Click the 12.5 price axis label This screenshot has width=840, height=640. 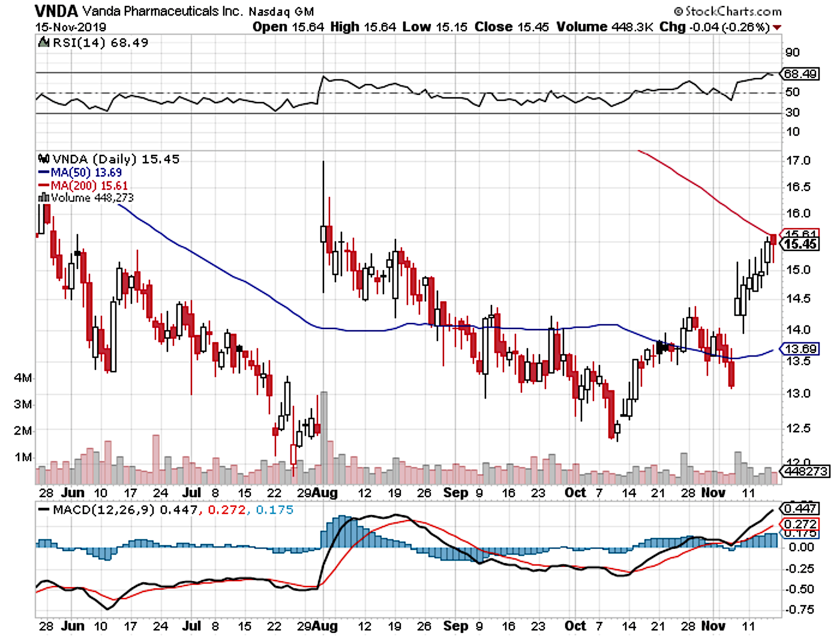click(798, 428)
